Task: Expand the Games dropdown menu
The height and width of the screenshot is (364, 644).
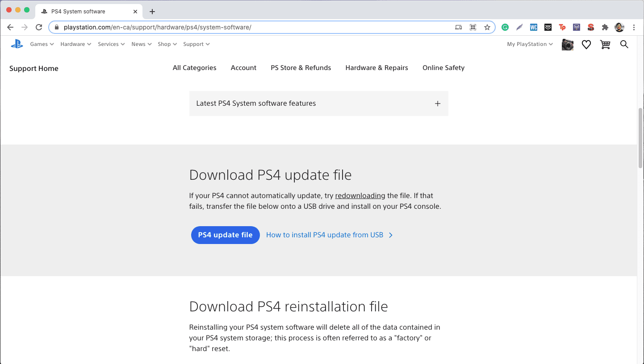Action: [x=42, y=44]
